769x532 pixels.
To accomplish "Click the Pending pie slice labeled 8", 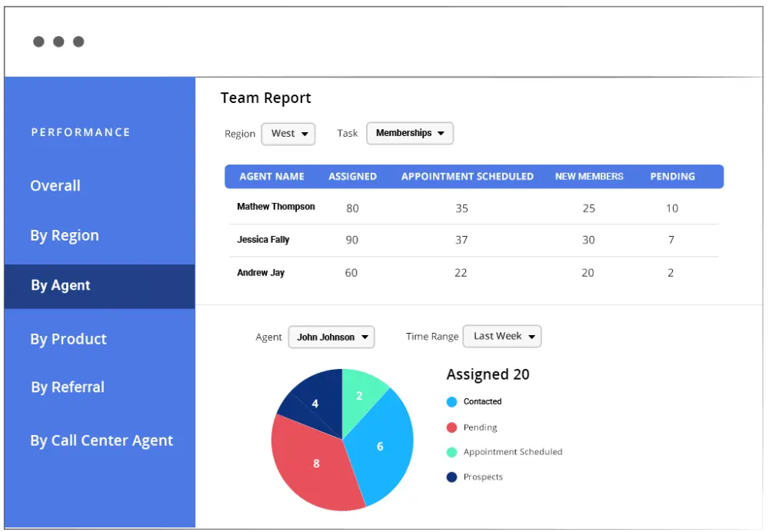I will pyautogui.click(x=316, y=464).
